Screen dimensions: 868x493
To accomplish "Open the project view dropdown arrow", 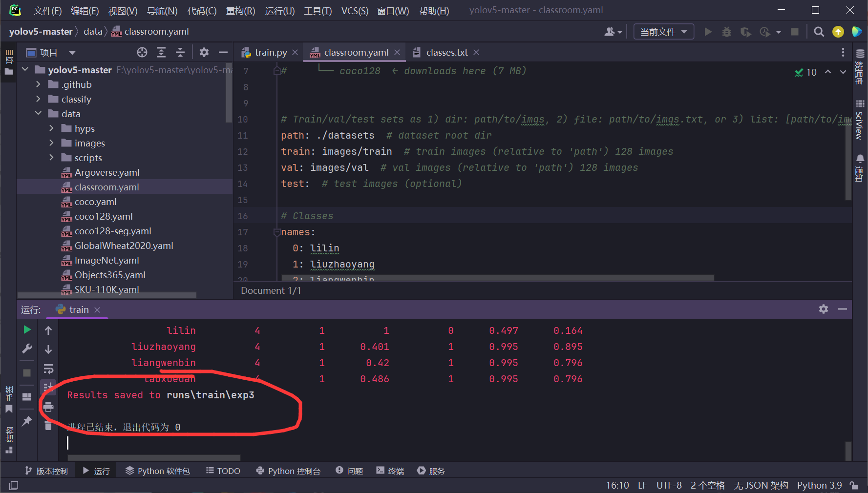I will pyautogui.click(x=72, y=53).
